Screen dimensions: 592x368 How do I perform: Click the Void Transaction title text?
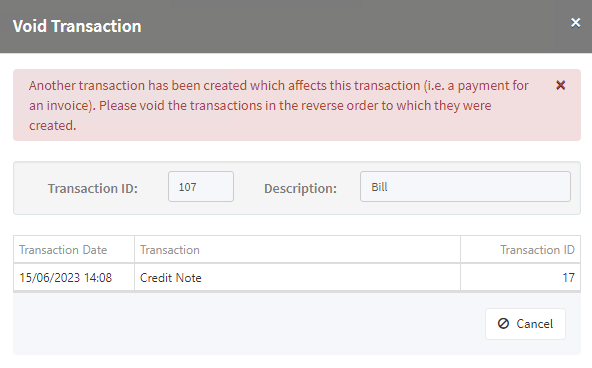click(x=77, y=26)
